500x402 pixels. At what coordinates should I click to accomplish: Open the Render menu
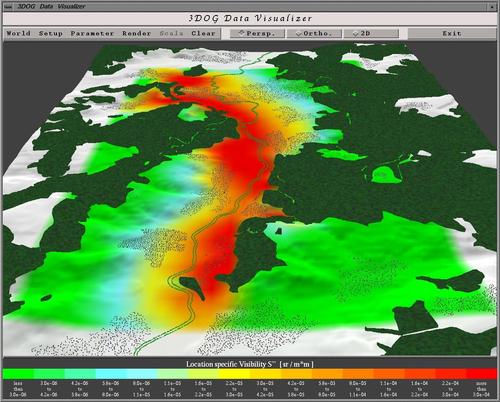tap(137, 33)
